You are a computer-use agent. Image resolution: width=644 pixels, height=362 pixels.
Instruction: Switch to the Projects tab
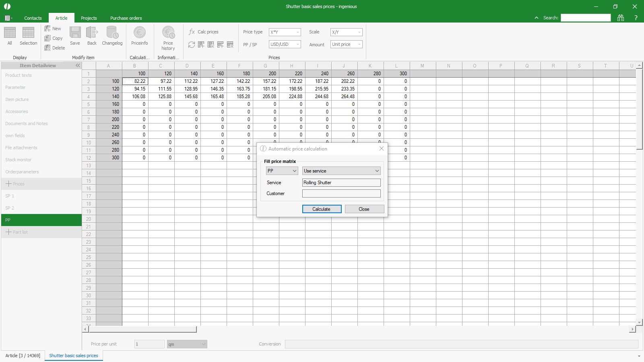point(89,18)
